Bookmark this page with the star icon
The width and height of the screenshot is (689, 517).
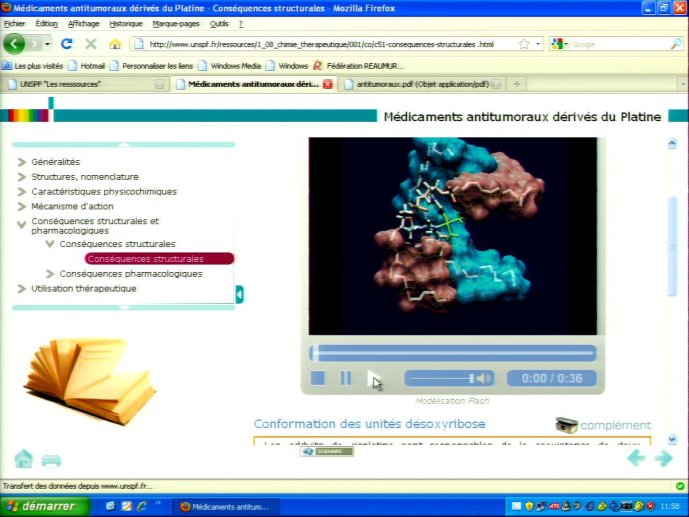tap(524, 44)
